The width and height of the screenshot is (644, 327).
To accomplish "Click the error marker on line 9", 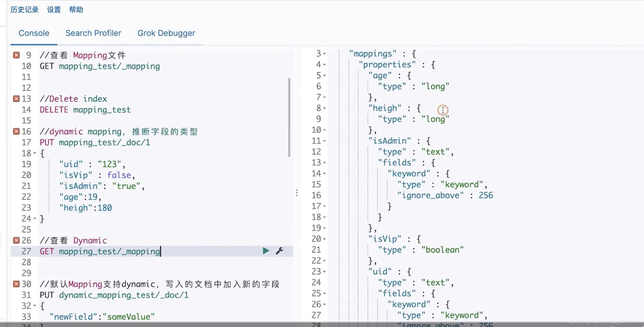I will tap(16, 55).
